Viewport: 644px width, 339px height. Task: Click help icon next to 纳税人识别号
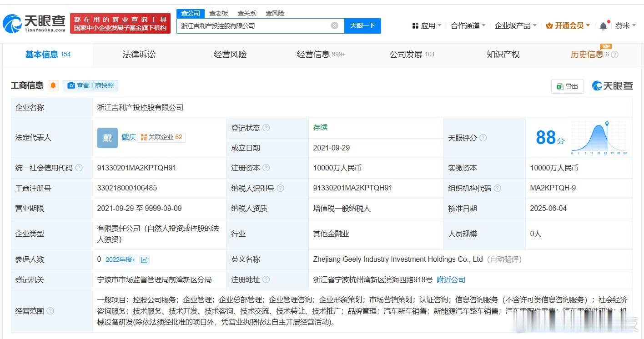[281, 188]
